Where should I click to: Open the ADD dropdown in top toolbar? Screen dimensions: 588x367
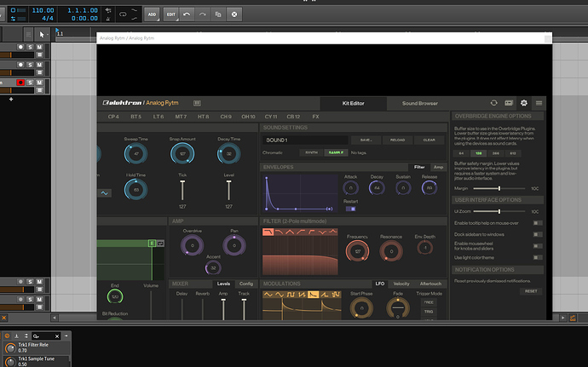coord(152,14)
